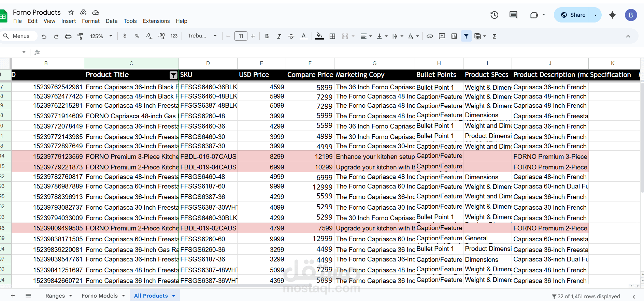
Task: Open Share options dropdown arrow
Action: tap(596, 15)
